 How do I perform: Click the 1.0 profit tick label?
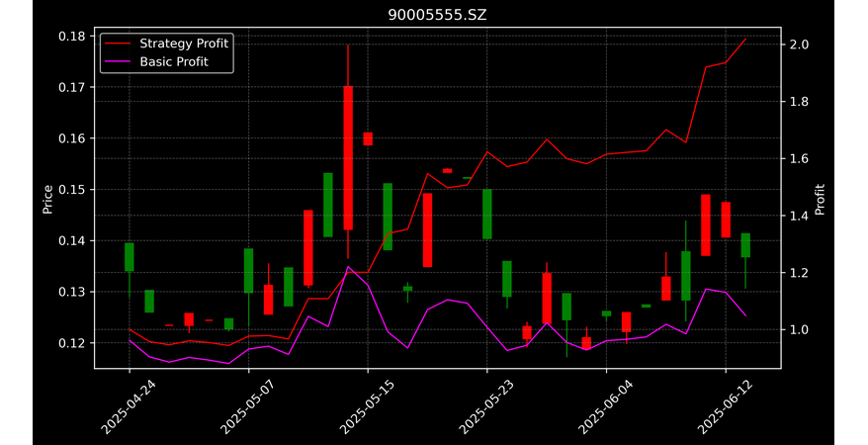800,330
